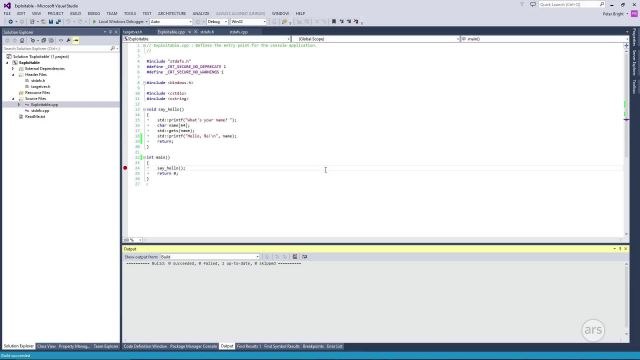Click the feedback speech bubble icon

tap(533, 4)
